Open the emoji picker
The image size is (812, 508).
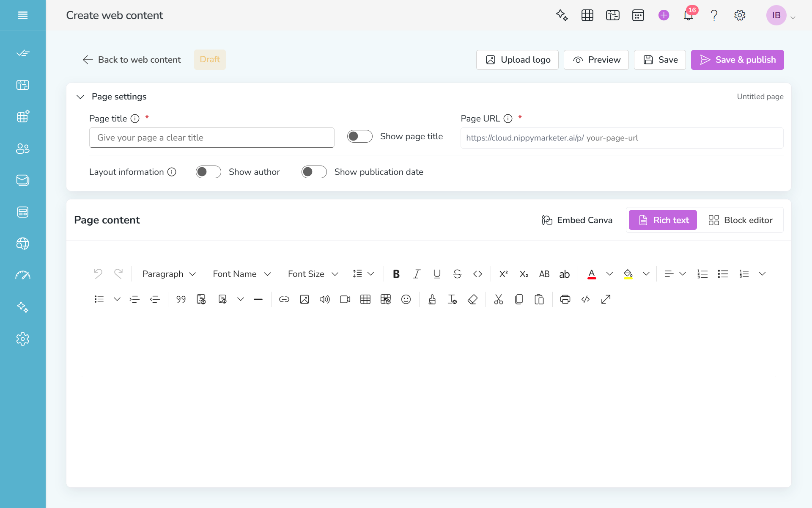[406, 299]
